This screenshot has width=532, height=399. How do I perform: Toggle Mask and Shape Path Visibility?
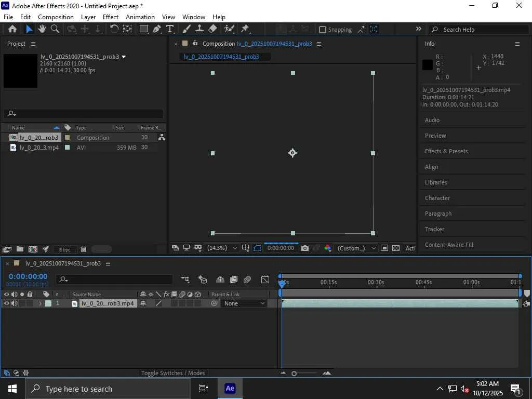pos(258,248)
